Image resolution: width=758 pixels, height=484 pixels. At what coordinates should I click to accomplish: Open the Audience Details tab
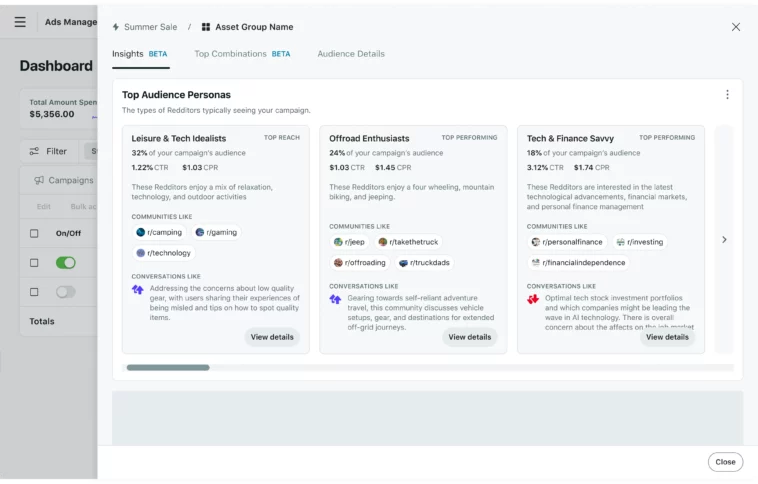click(351, 54)
